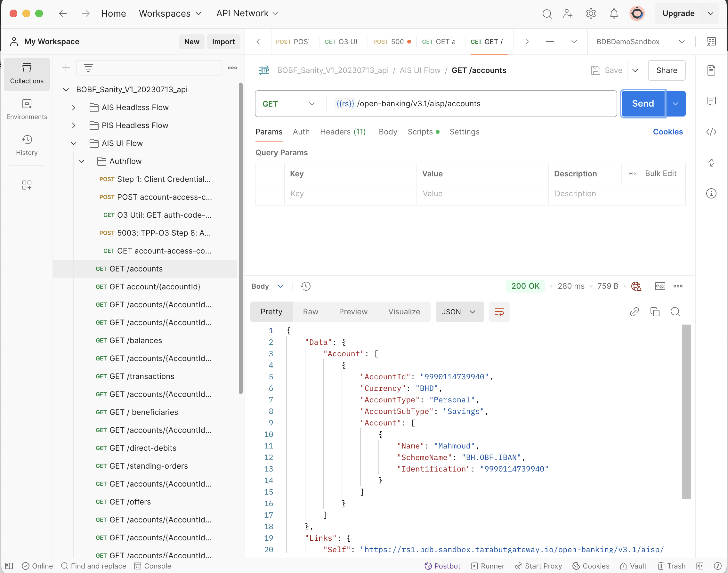Expand the AIS Headless Flow folder
The image size is (728, 573).
(x=73, y=107)
